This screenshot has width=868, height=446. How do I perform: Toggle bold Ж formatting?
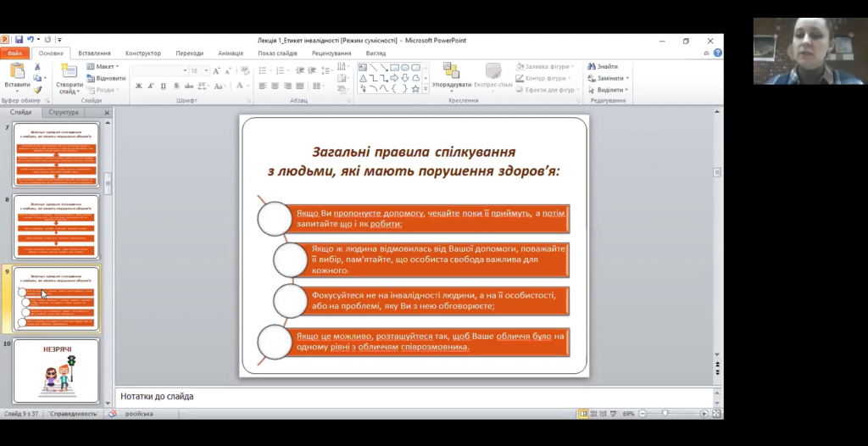pos(139,86)
